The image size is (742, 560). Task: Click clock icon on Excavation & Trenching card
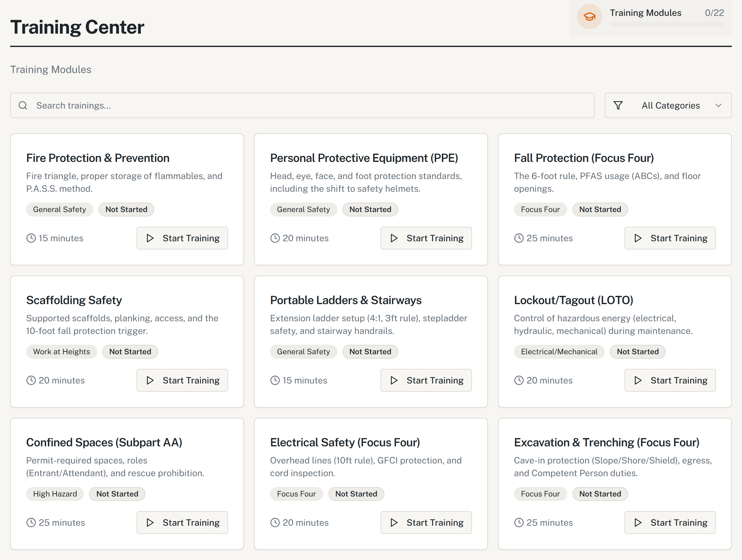pos(519,523)
